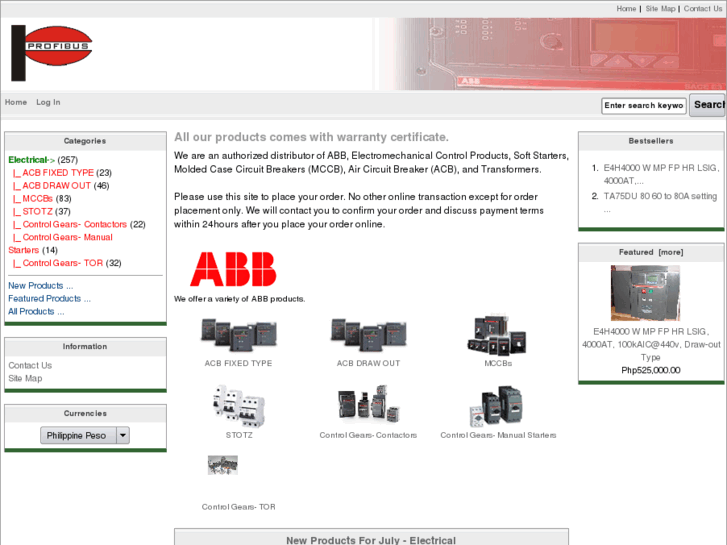This screenshot has height=545, width=727.
Task: Open the MCCBs product image
Action: pyautogui.click(x=497, y=334)
